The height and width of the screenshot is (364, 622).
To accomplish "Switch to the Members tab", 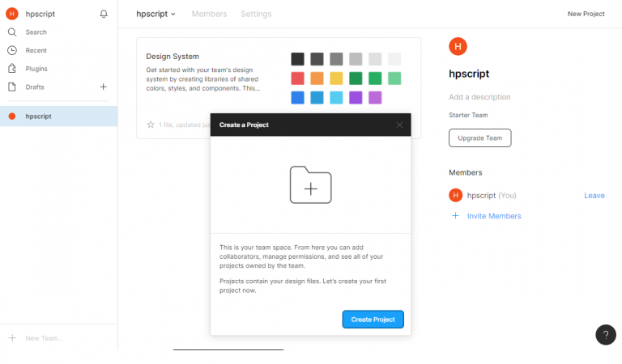I will coord(209,14).
